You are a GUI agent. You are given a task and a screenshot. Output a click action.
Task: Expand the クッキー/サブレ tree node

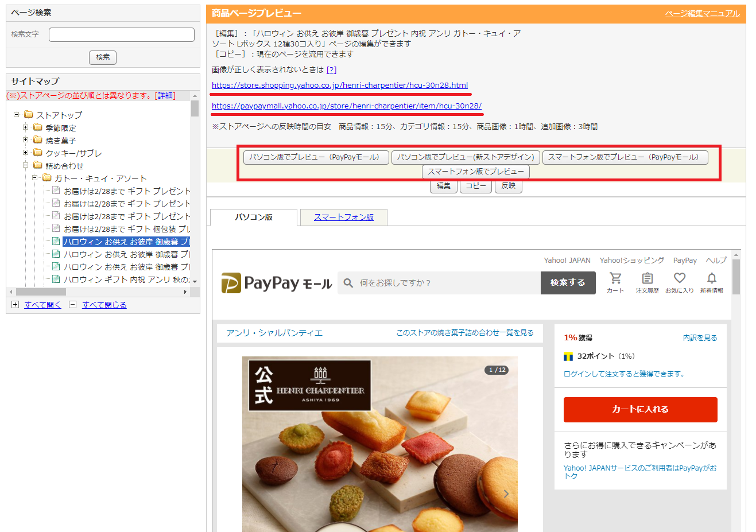[x=25, y=153]
